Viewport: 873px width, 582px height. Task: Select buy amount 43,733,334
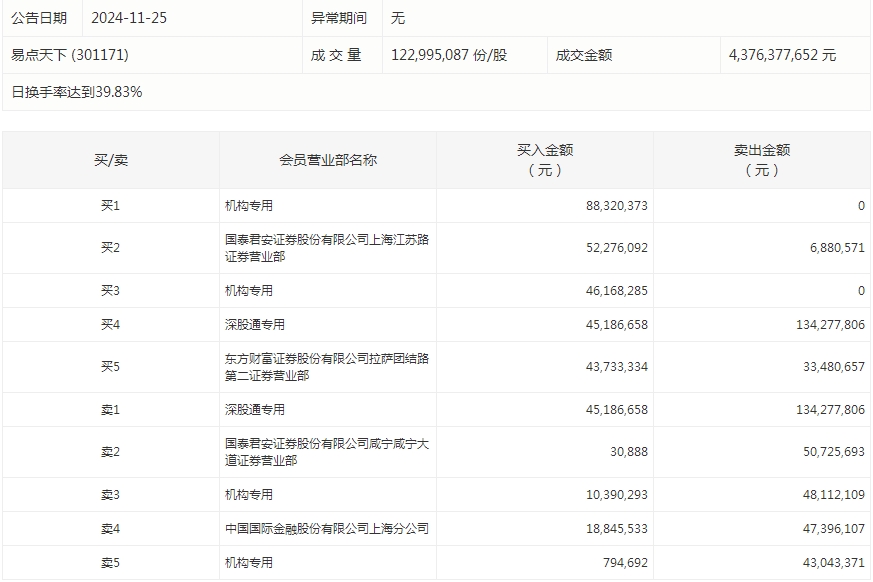tap(616, 366)
